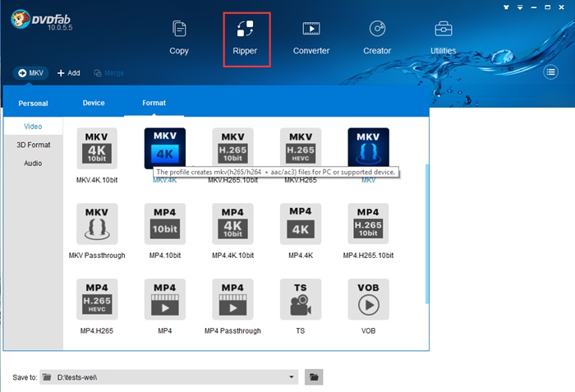Open the task queue list icon

(550, 72)
